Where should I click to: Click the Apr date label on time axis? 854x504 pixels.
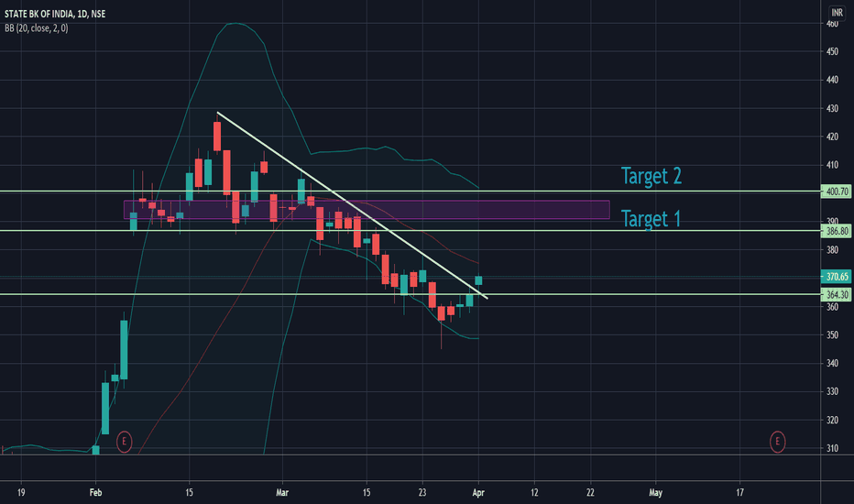478,493
